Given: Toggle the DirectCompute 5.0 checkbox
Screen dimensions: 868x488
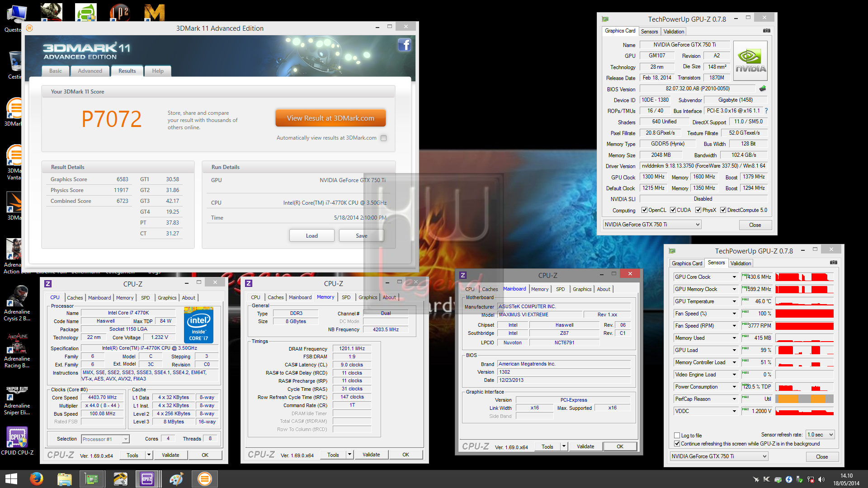Looking at the screenshot, I should pyautogui.click(x=723, y=210).
